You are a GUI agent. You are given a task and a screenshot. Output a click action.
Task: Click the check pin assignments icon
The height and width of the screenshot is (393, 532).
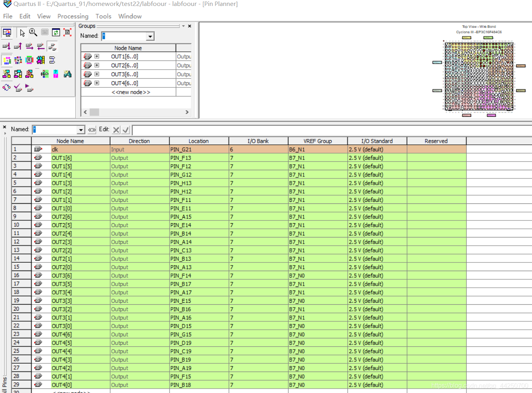tap(18, 87)
